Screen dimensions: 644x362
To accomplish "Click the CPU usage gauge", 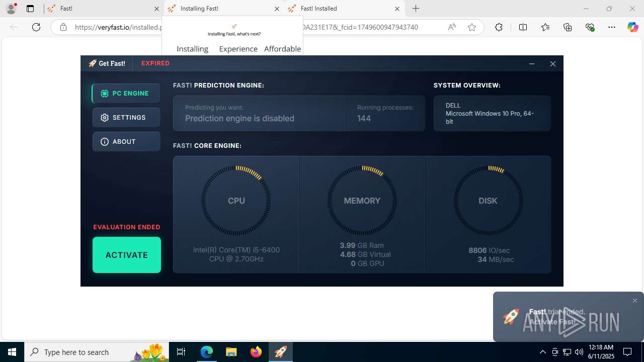I will 236,201.
